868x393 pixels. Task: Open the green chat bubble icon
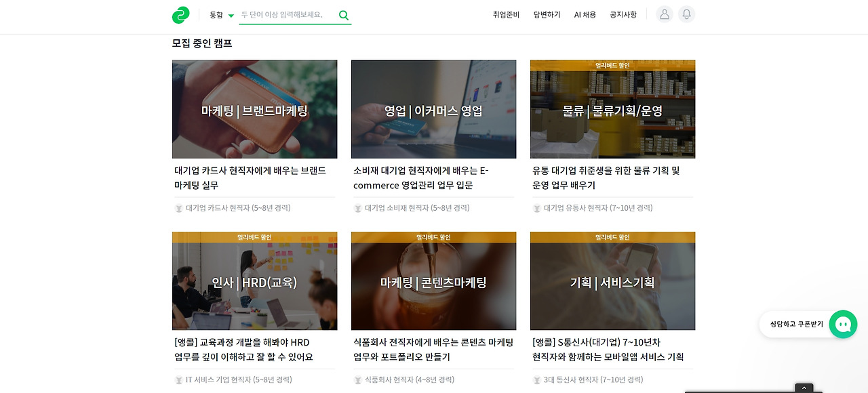(843, 325)
